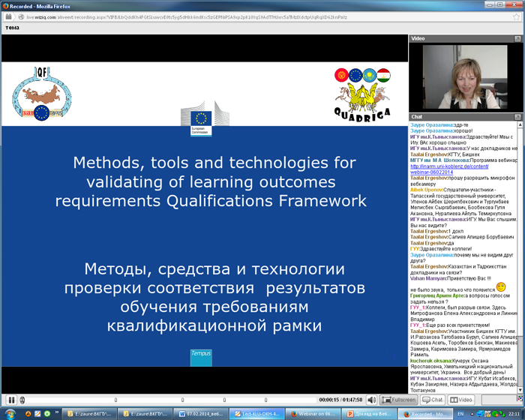The image size is (525, 420).
Task: Switch to the Webinar on 06 Firefox window
Action: click(313, 414)
